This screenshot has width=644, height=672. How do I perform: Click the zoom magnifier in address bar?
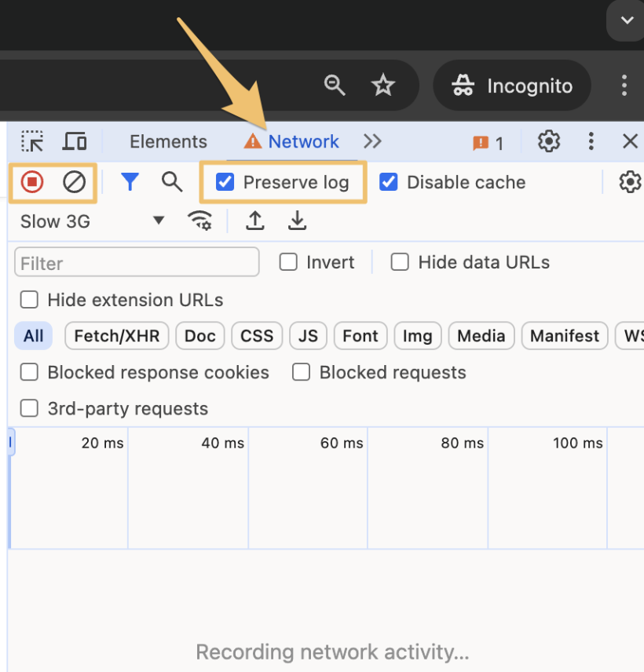point(335,85)
